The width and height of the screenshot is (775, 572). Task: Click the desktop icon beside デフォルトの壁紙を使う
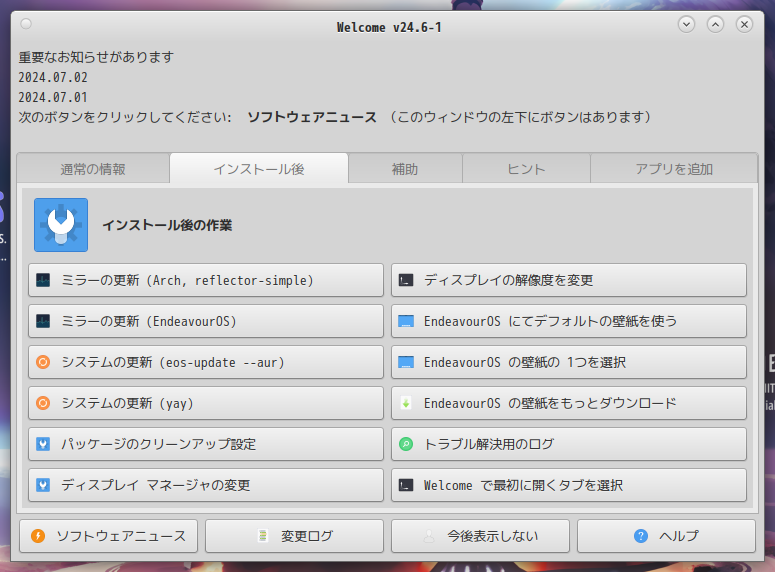406,321
